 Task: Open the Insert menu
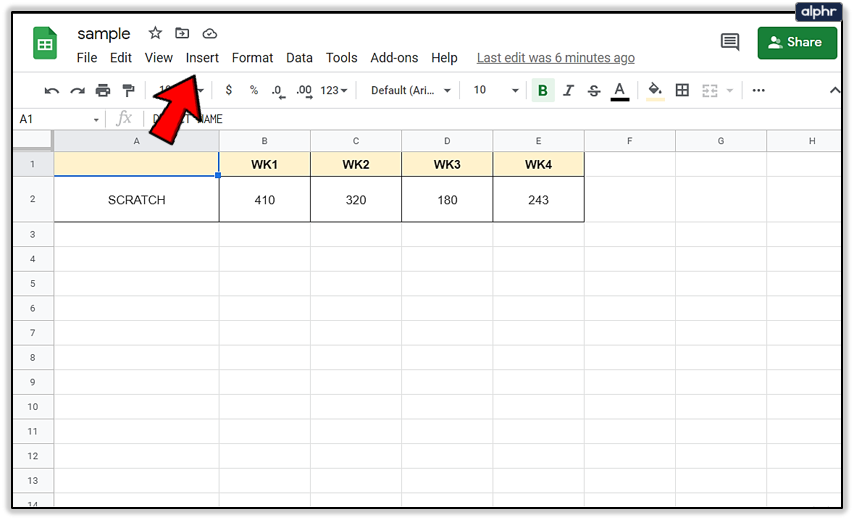pyautogui.click(x=202, y=58)
